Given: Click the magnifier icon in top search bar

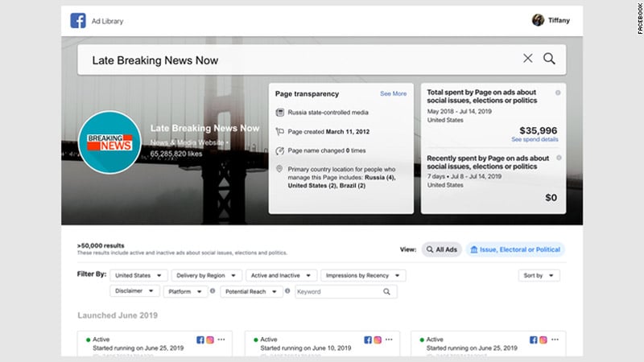Looking at the screenshot, I should click(549, 59).
